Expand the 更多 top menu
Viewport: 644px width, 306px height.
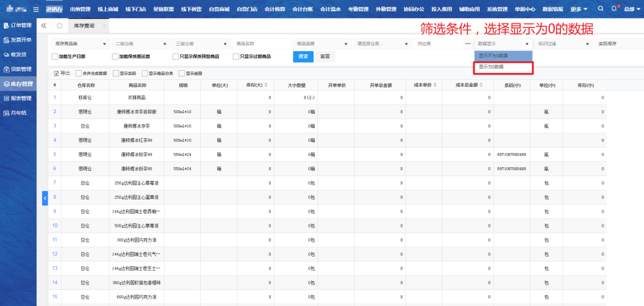[x=578, y=10]
